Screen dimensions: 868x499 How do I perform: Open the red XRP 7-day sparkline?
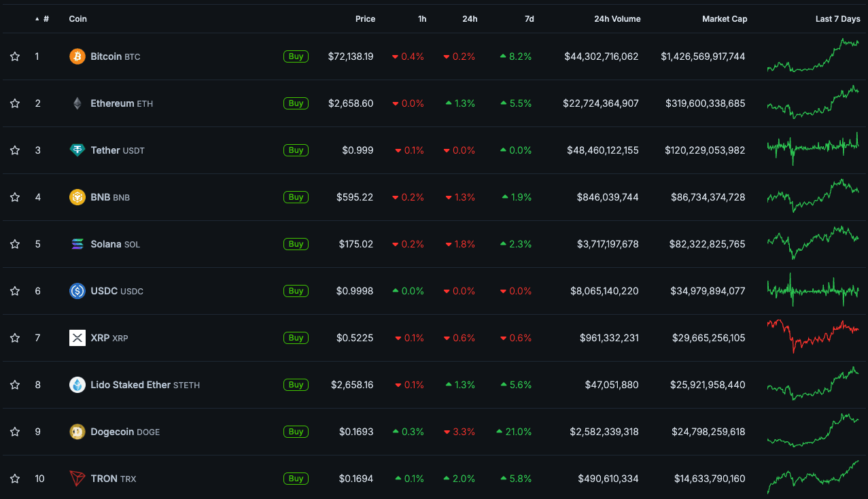(813, 336)
